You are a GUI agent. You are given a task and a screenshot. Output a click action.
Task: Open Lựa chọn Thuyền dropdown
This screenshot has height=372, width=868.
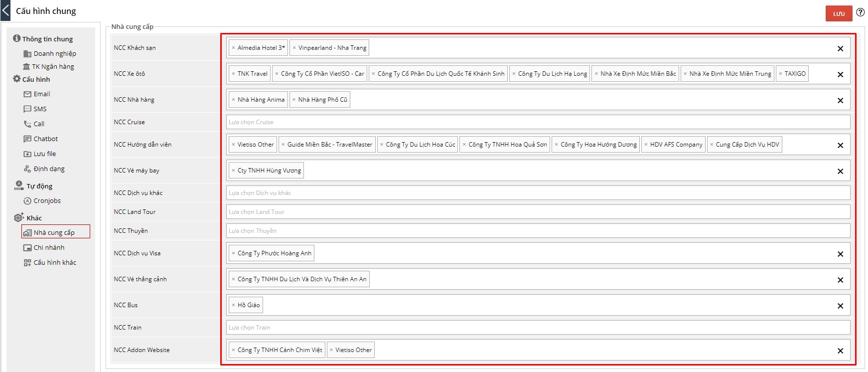[x=538, y=230]
